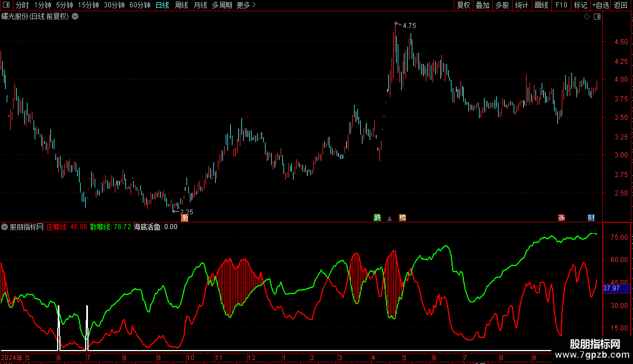The width and height of the screenshot is (633, 364).
Task: Open the 曙光股份 chart settings dropdown
Action: (75, 17)
